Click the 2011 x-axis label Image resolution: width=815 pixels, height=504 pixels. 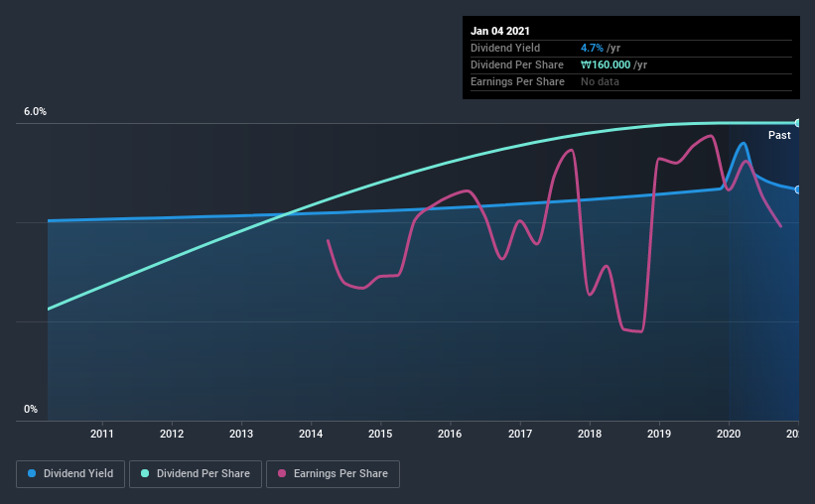[x=102, y=434]
